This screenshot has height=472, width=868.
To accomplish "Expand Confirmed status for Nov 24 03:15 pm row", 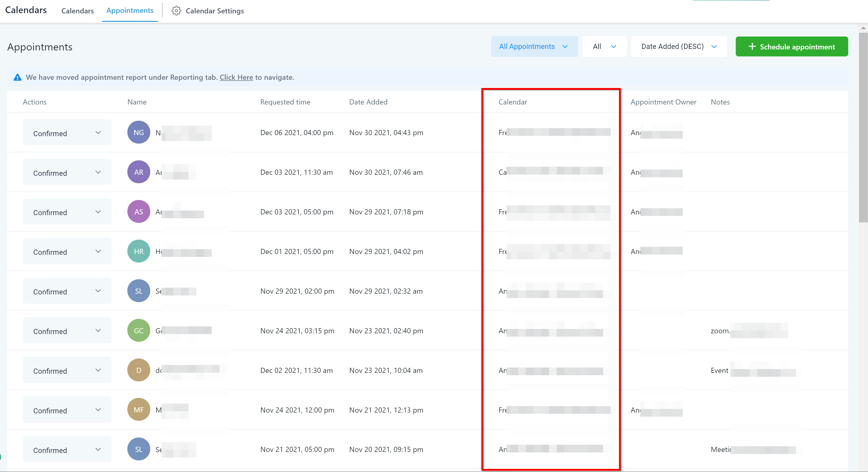I will (x=67, y=331).
